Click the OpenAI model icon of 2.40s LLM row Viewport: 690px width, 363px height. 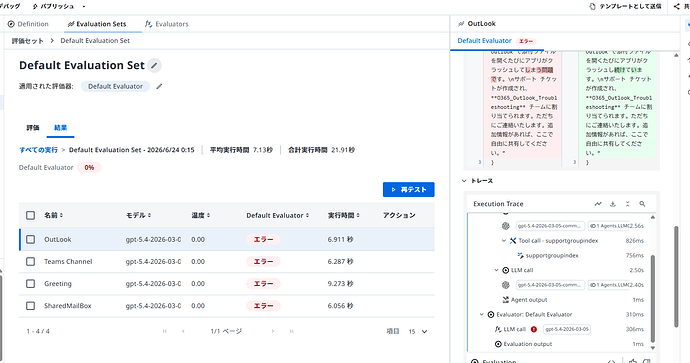coord(506,285)
